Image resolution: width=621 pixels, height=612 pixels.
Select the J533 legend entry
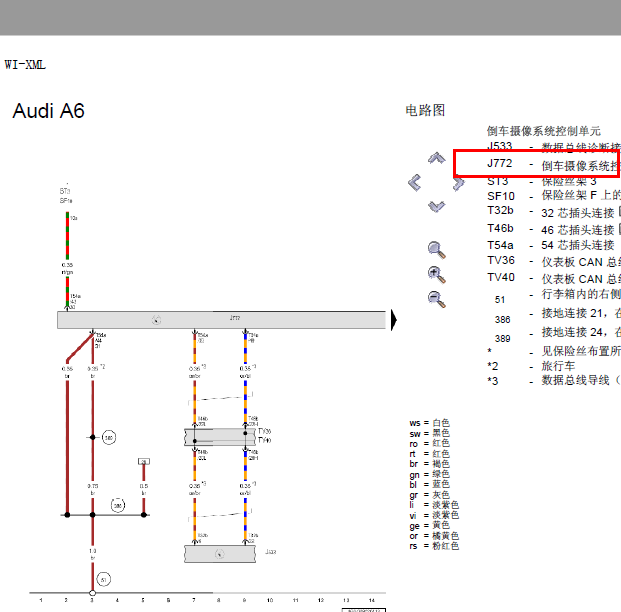point(554,147)
